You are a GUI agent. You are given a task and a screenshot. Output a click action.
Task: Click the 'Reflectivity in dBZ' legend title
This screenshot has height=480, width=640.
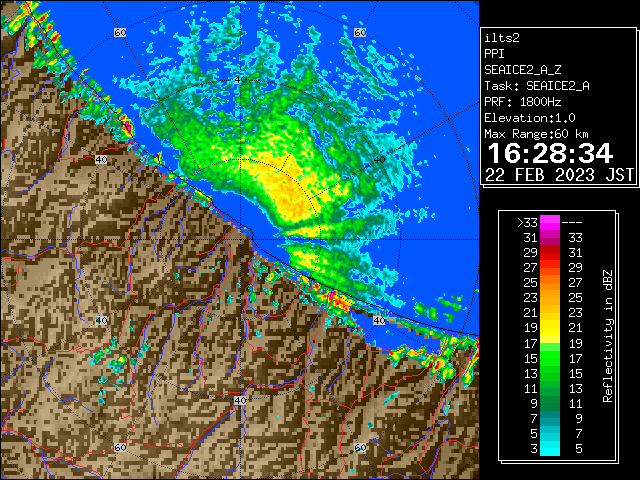608,336
